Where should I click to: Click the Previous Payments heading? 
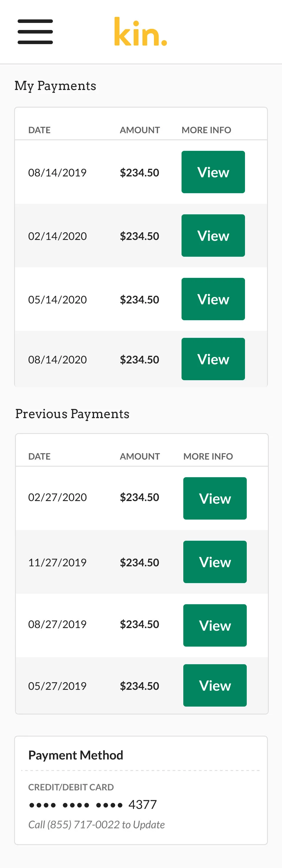tap(72, 414)
